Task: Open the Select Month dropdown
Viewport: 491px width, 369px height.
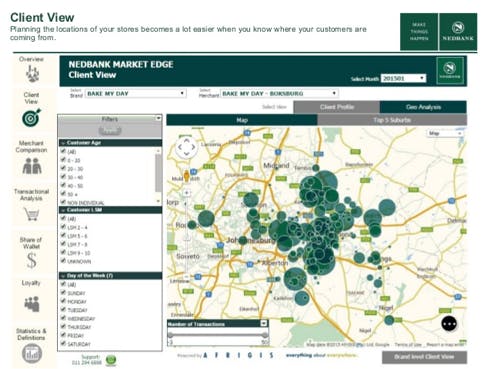Action: [x=403, y=78]
